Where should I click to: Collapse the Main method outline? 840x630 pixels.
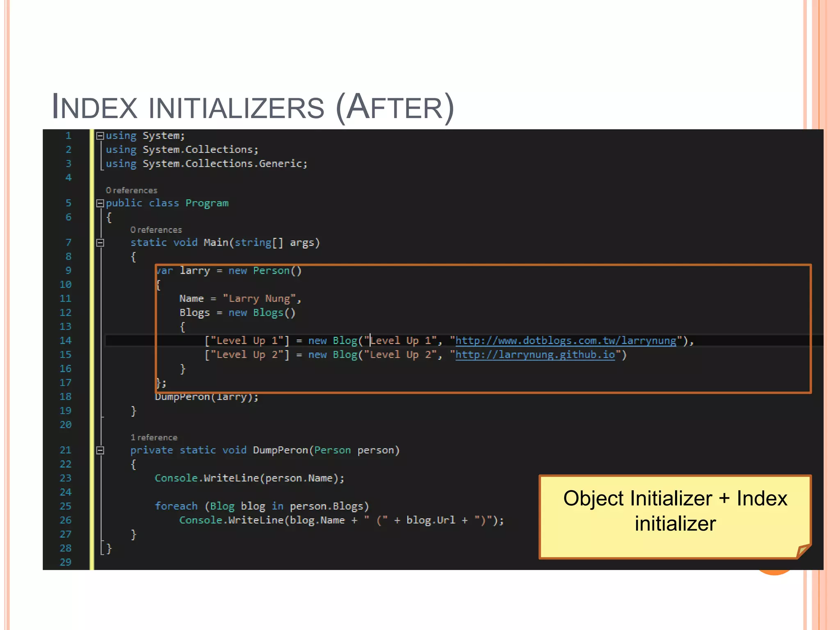(100, 243)
